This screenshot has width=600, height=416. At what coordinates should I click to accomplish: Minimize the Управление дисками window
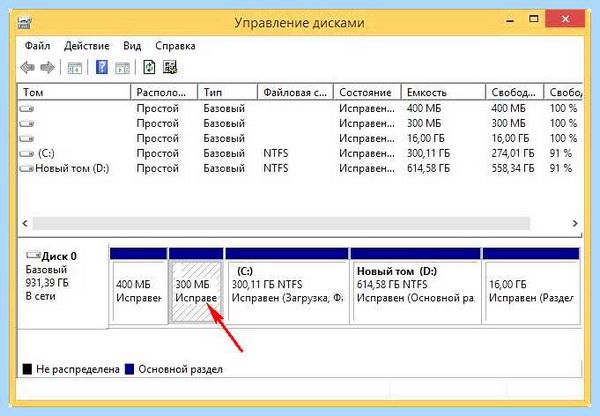pos(510,20)
